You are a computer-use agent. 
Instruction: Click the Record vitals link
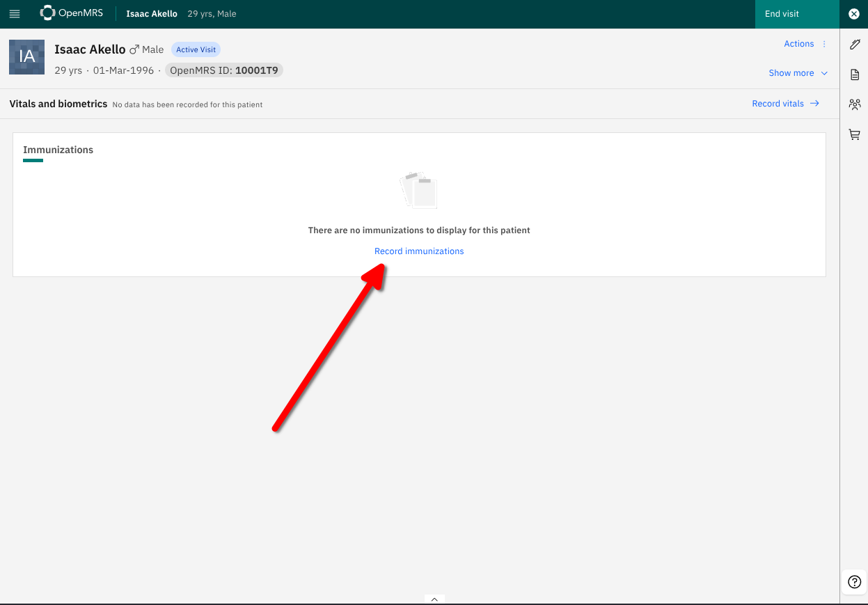click(x=778, y=104)
